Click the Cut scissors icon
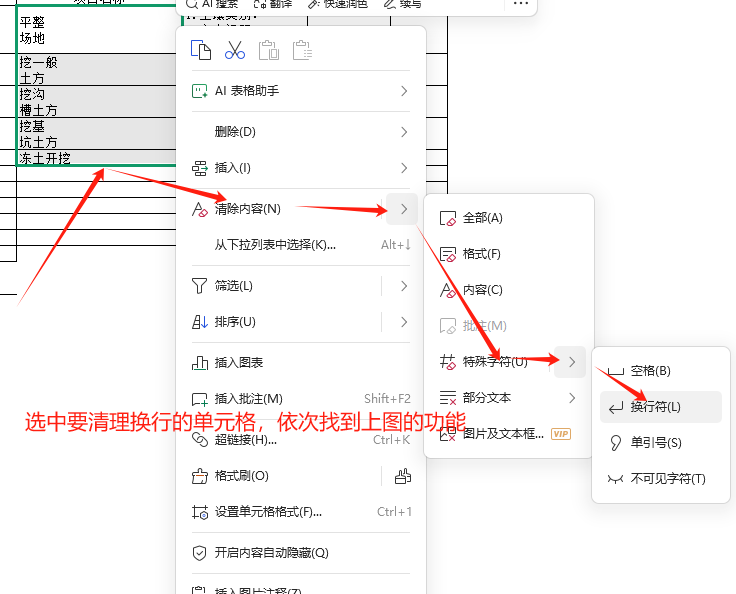This screenshot has width=736, height=594. pos(235,51)
